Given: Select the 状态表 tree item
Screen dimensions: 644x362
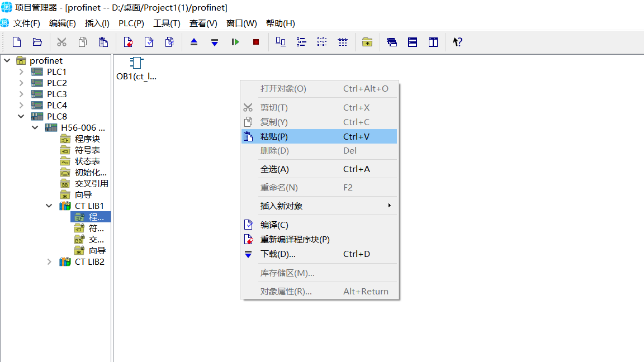Looking at the screenshot, I should (x=87, y=161).
